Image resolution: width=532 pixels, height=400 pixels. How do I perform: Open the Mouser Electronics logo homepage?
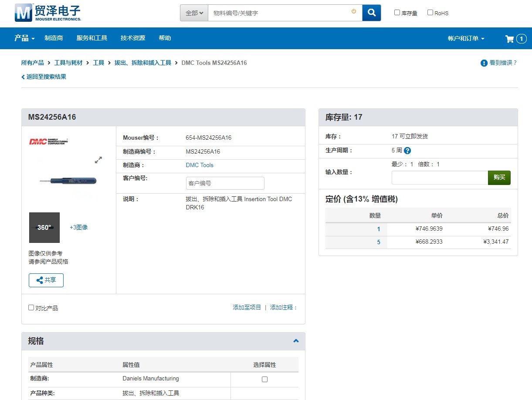[47, 13]
